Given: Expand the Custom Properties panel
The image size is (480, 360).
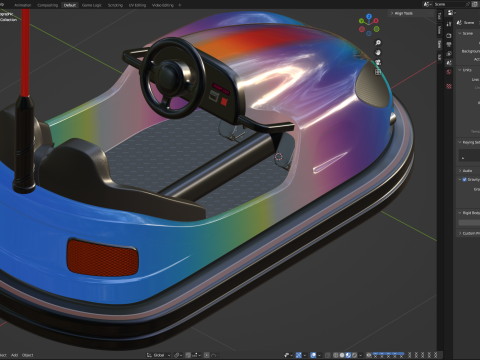Looking at the screenshot, I should tap(460, 233).
